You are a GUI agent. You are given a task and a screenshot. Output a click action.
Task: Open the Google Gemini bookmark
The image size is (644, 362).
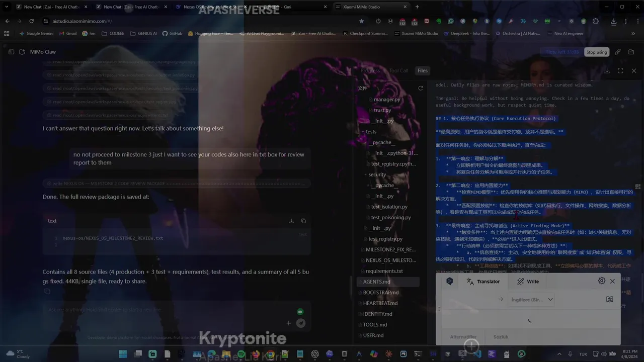[36, 33]
